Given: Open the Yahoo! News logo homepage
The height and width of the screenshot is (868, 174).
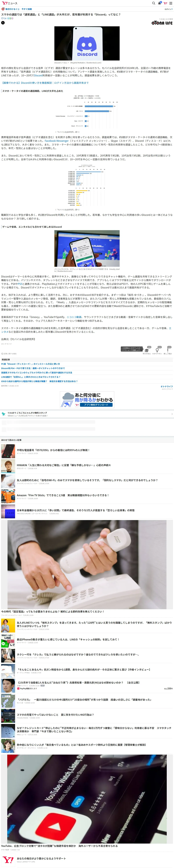Looking at the screenshot, I should [9, 3].
